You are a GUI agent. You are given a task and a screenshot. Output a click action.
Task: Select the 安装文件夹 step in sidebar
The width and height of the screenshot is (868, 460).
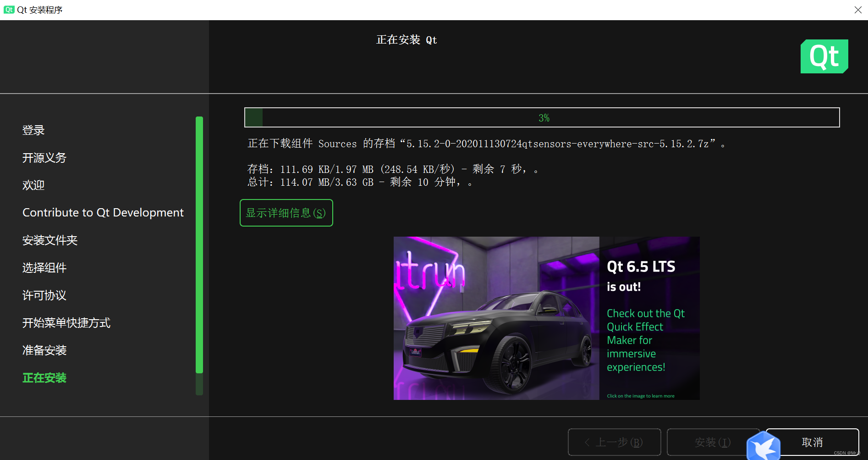pyautogui.click(x=50, y=240)
